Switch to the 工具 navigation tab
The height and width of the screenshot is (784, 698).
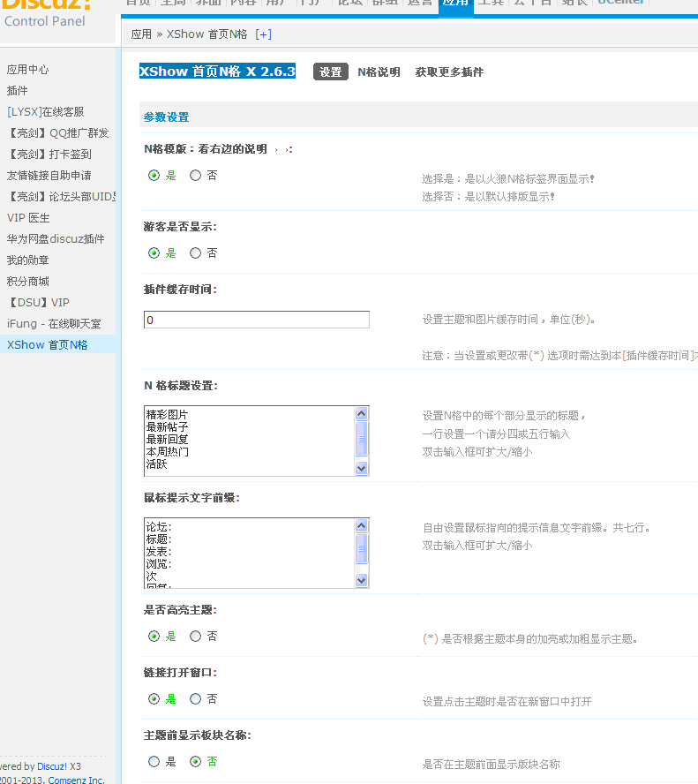(x=491, y=4)
